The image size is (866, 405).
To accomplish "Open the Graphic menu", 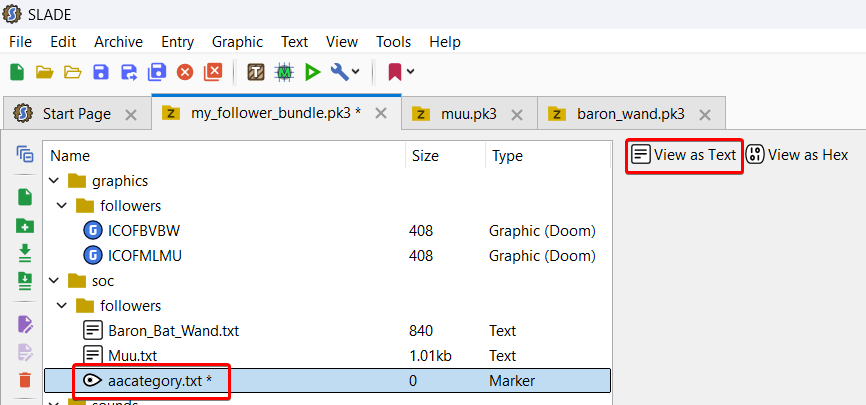I will (x=237, y=42).
